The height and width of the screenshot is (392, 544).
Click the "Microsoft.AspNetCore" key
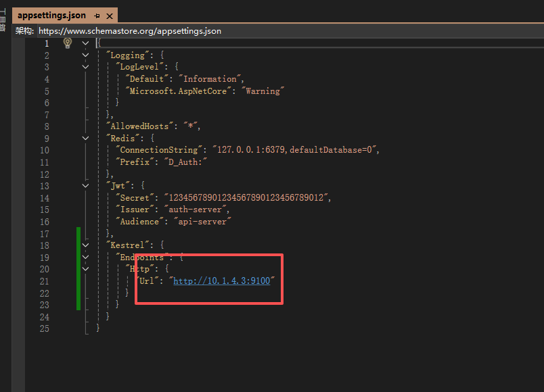(178, 91)
